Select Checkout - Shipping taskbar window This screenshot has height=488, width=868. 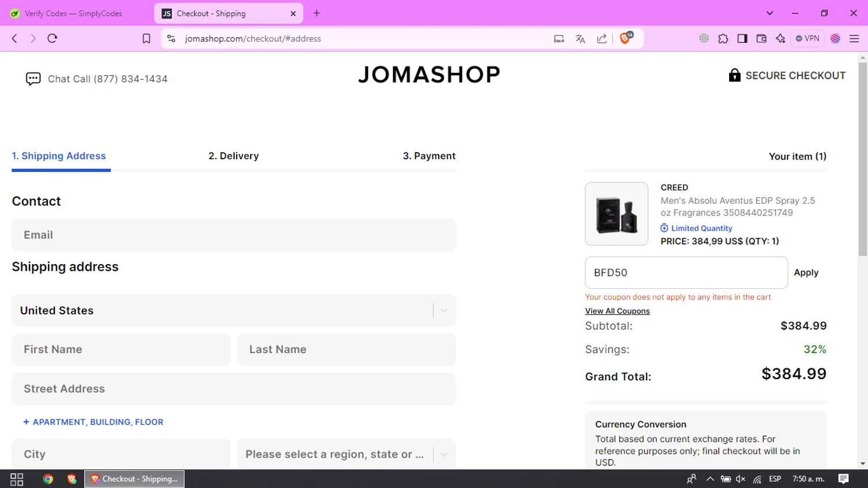click(135, 479)
